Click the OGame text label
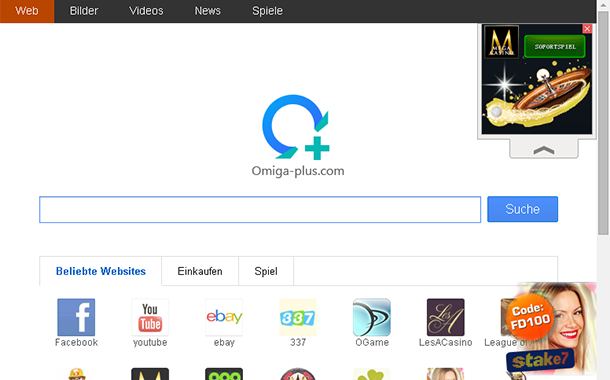The image size is (610, 380). tap(372, 343)
